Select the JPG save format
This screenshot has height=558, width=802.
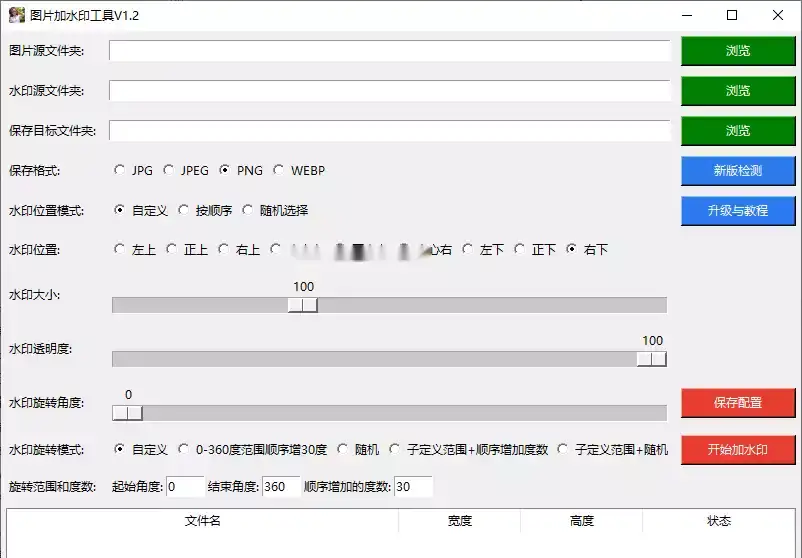click(121, 171)
